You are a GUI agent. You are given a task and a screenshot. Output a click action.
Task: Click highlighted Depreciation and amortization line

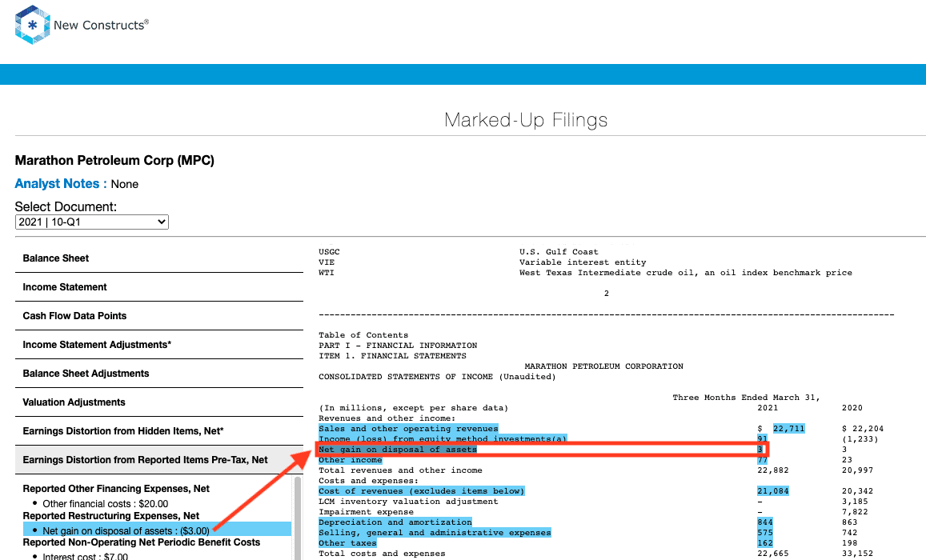click(x=395, y=522)
